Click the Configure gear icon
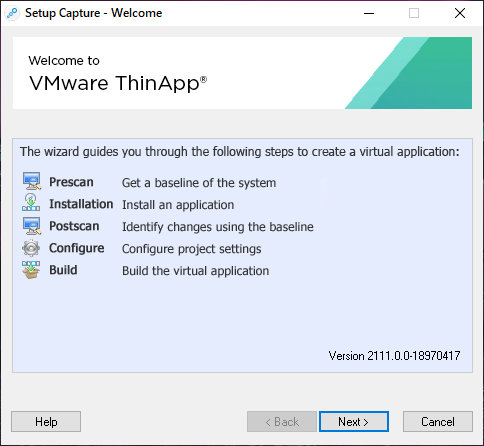This screenshot has width=484, height=446. [x=31, y=248]
